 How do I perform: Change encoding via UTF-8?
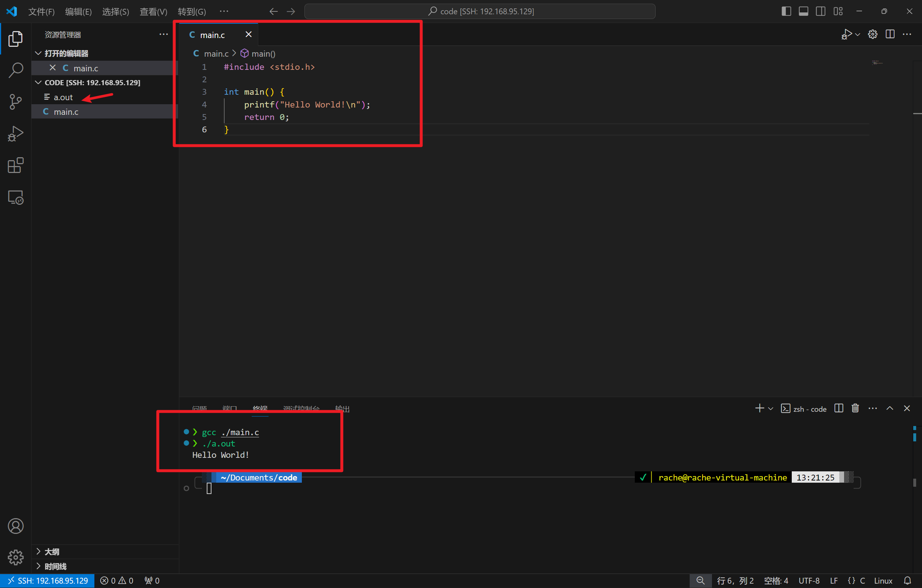[x=809, y=581]
